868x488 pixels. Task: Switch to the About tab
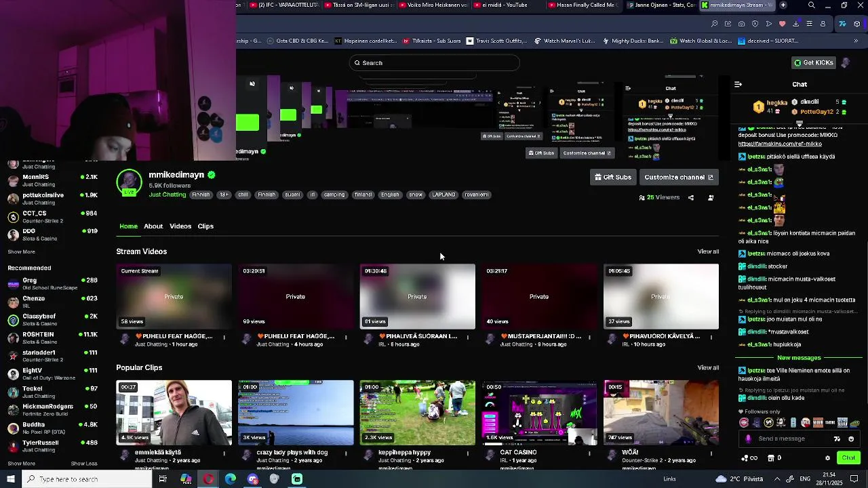coord(153,226)
